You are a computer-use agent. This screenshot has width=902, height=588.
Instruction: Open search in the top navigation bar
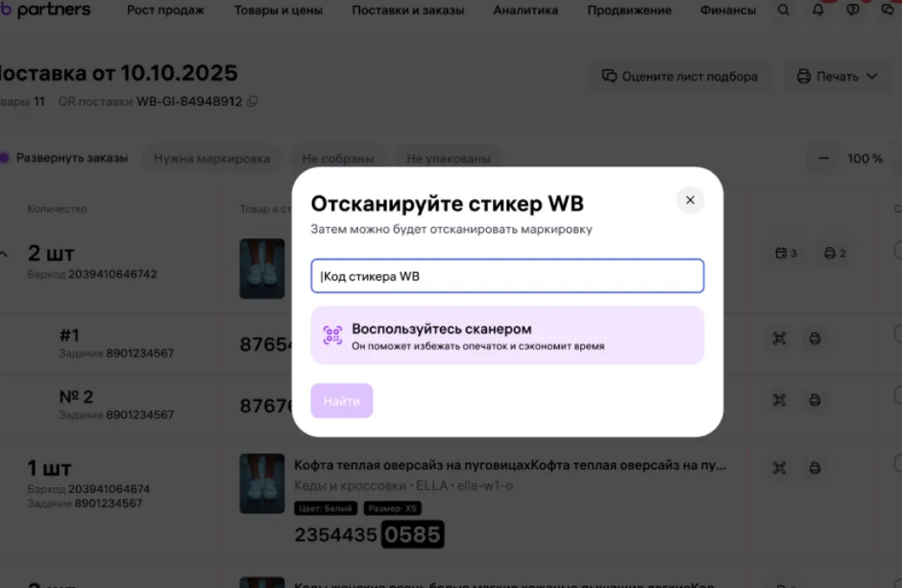click(784, 10)
